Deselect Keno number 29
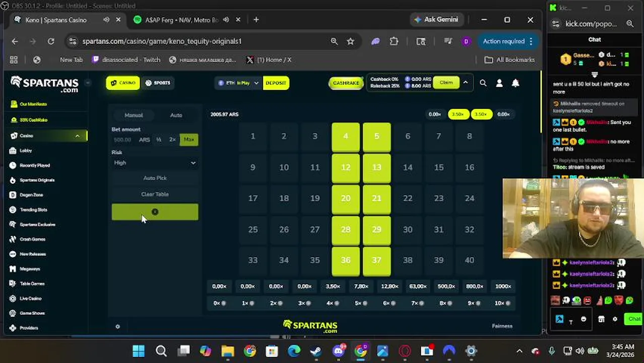The image size is (644, 363). pyautogui.click(x=376, y=229)
